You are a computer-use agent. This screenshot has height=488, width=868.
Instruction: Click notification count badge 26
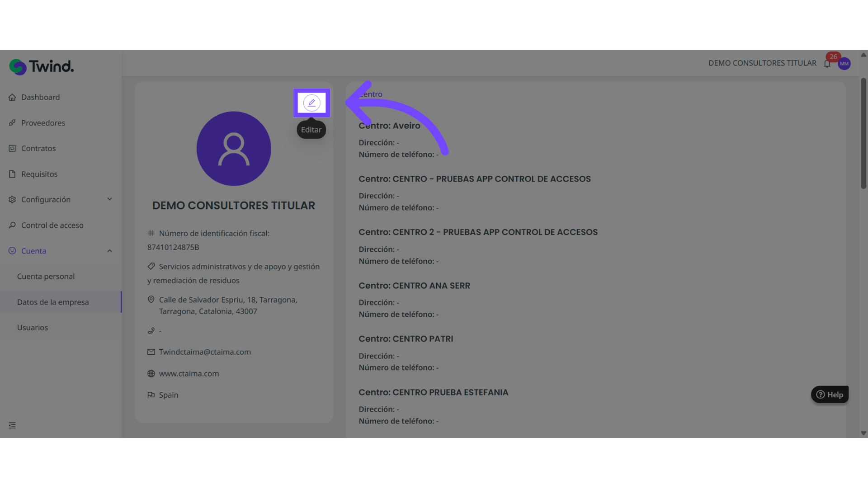833,57
